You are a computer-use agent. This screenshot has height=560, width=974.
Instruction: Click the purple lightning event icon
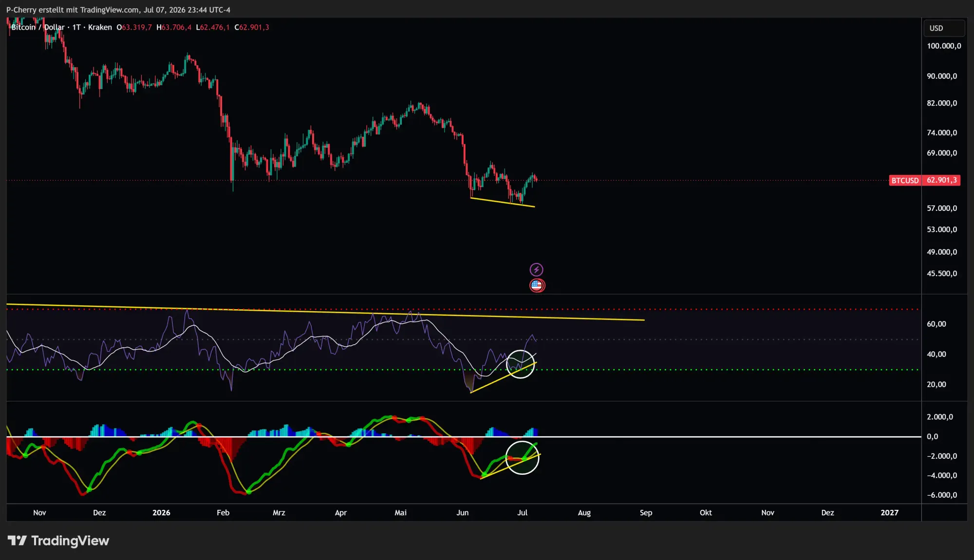tap(536, 269)
